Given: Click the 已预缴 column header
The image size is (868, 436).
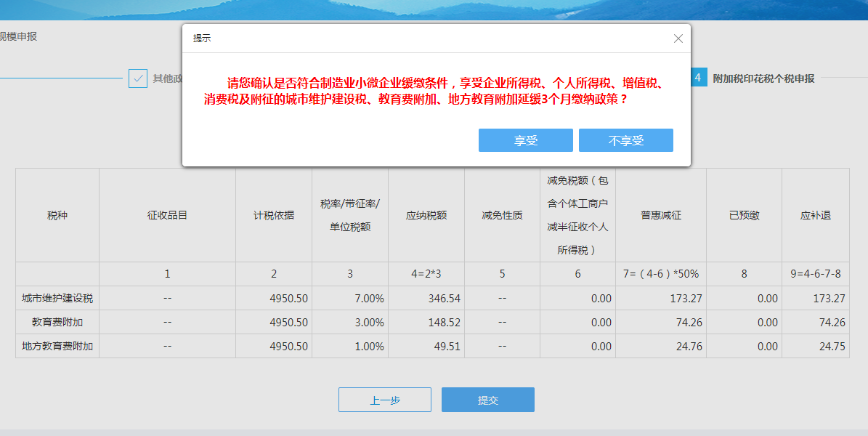Looking at the screenshot, I should (744, 216).
